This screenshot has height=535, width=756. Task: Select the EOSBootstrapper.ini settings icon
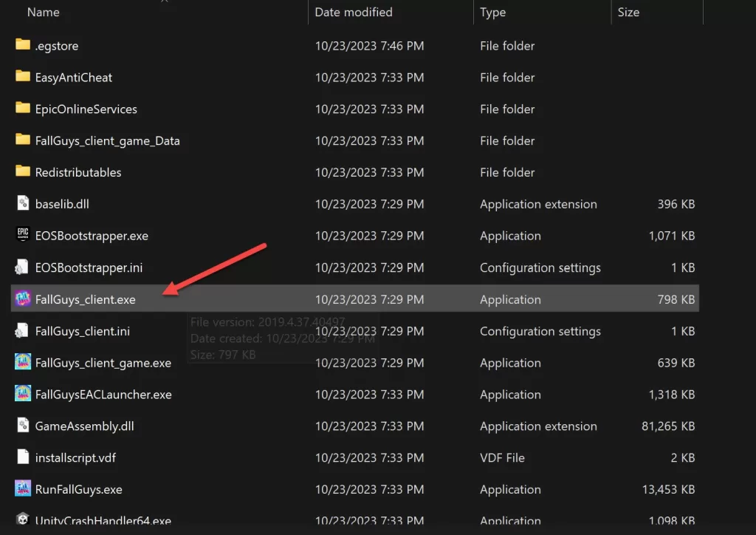[x=21, y=267]
